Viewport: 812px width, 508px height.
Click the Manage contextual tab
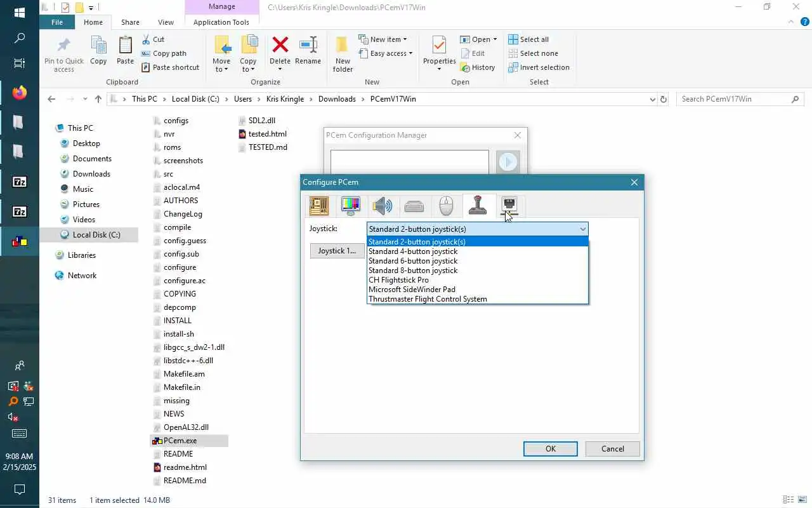(221, 7)
